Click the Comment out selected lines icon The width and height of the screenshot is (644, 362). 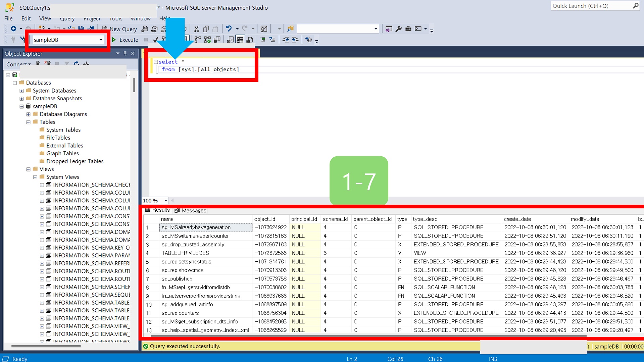pyautogui.click(x=263, y=40)
